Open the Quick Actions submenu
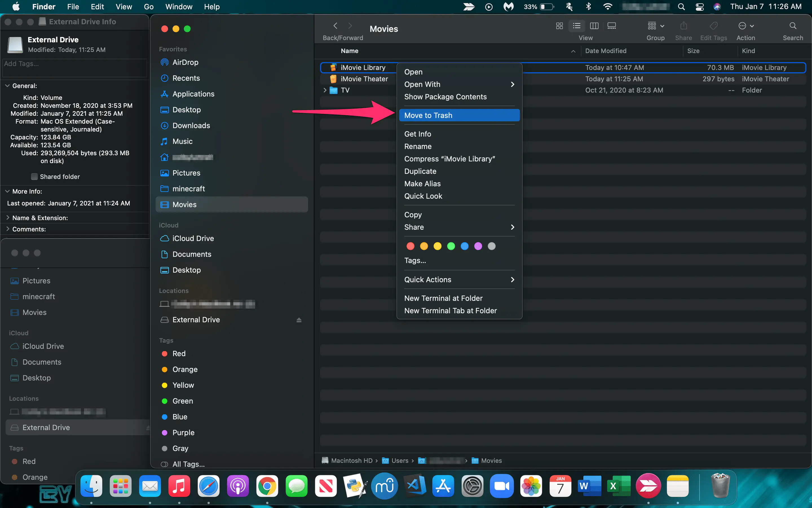Viewport: 812px width, 508px height. (459, 279)
